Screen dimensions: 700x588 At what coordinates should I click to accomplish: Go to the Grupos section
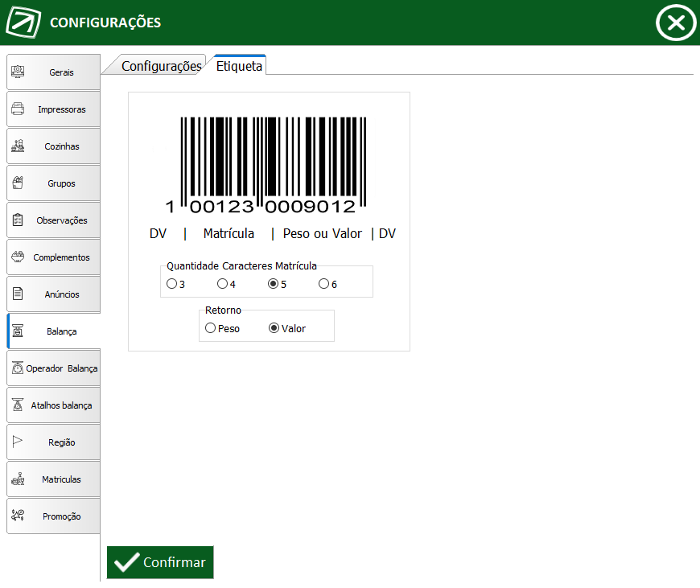pos(54,183)
